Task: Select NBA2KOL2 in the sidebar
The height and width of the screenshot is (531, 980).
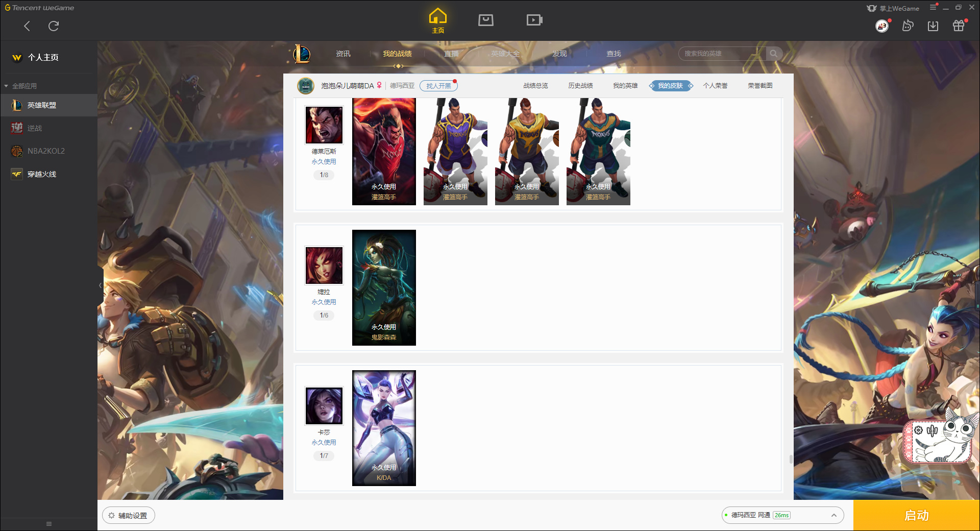Action: coord(48,151)
